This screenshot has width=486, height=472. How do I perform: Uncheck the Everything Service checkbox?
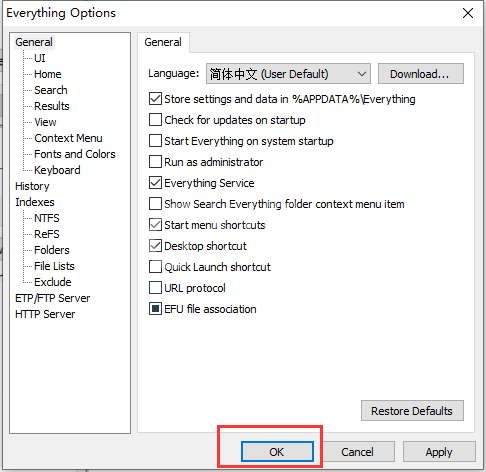pos(155,183)
